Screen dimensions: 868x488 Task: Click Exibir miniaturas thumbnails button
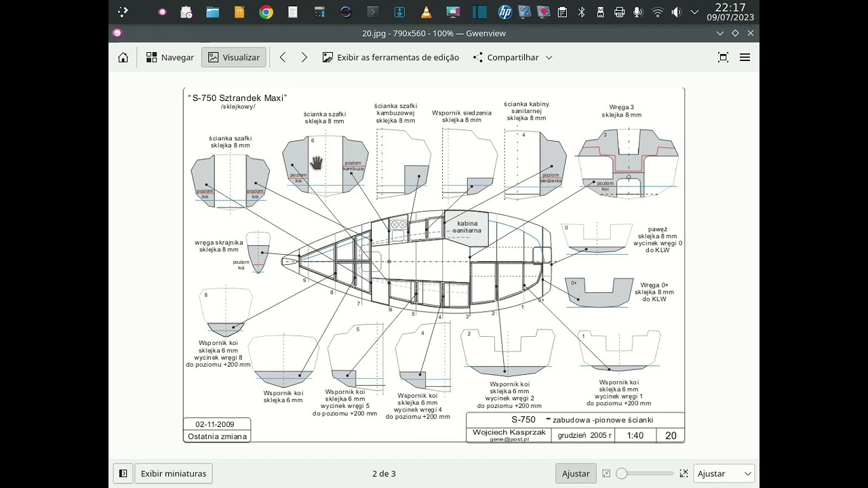[x=174, y=474]
